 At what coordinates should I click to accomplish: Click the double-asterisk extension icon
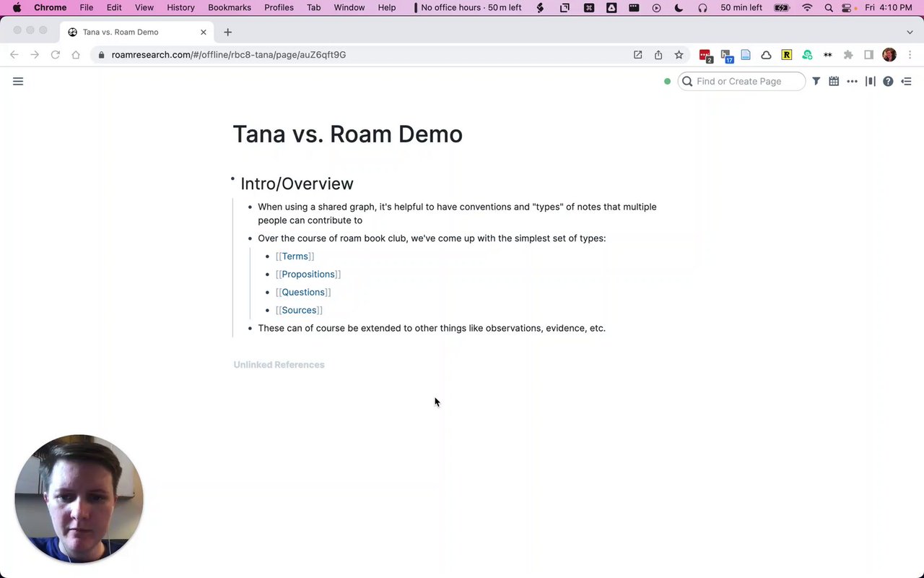click(827, 55)
